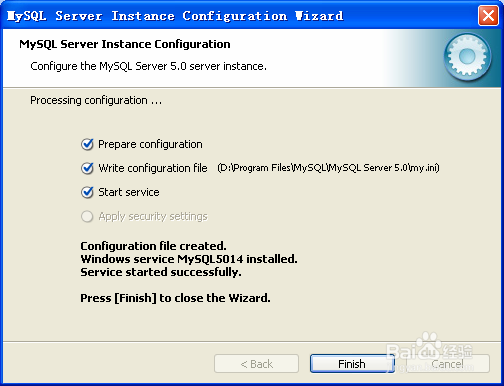Screen dimensions: 504x386
Task: Click the grayed-out Back button
Action: [x=256, y=364]
